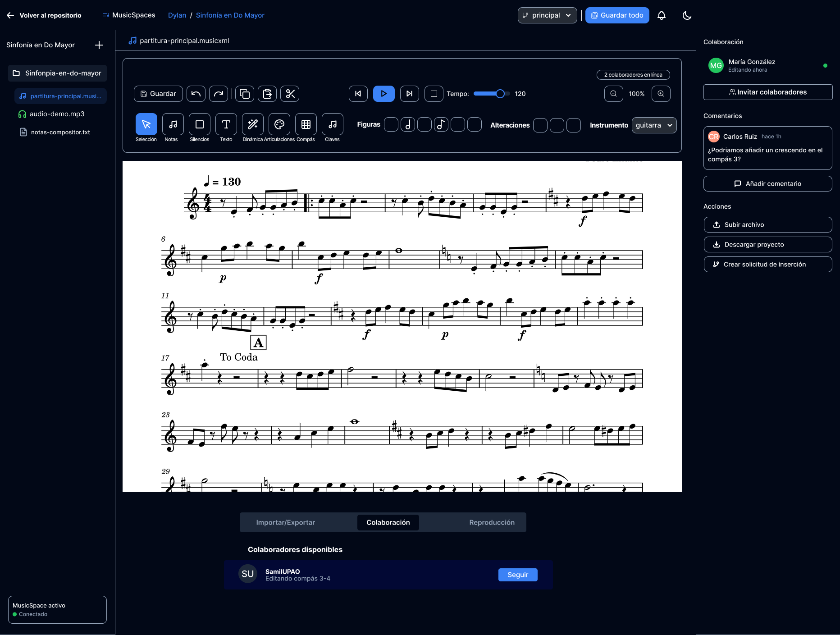The image size is (840, 635).
Task: Click the To Coda marking in the score
Action: click(239, 357)
